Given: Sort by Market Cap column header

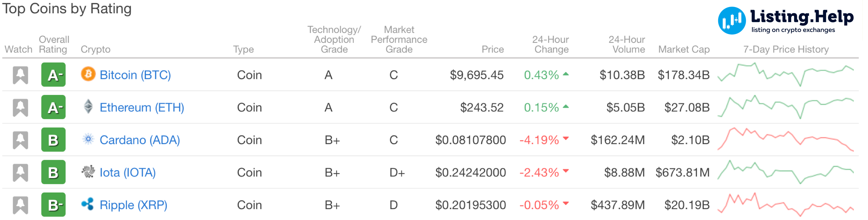Looking at the screenshot, I should 684,50.
